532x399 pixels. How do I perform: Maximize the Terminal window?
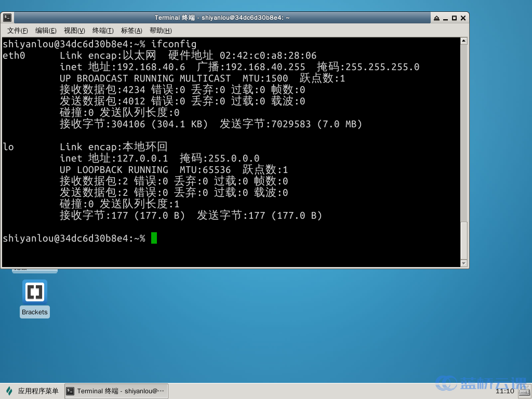[454, 17]
